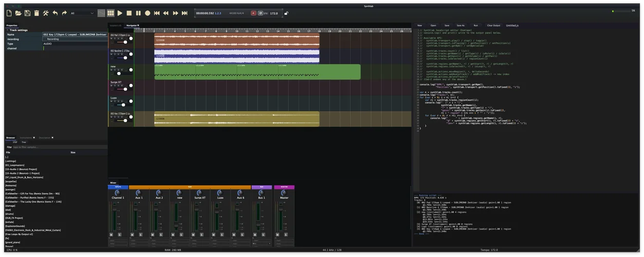The width and height of the screenshot is (644, 257).
Task: Click the Surge XT mixer pan knob
Action: (x=199, y=193)
